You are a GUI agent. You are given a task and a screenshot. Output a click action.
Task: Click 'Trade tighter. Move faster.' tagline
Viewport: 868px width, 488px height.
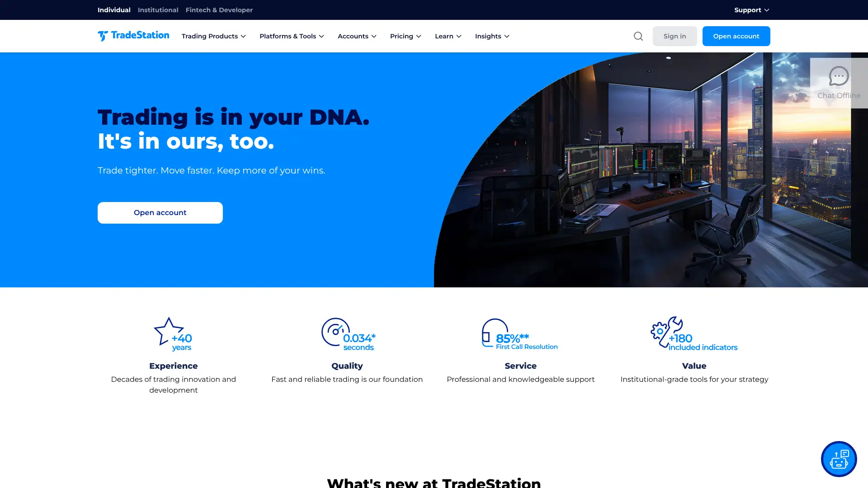point(212,170)
